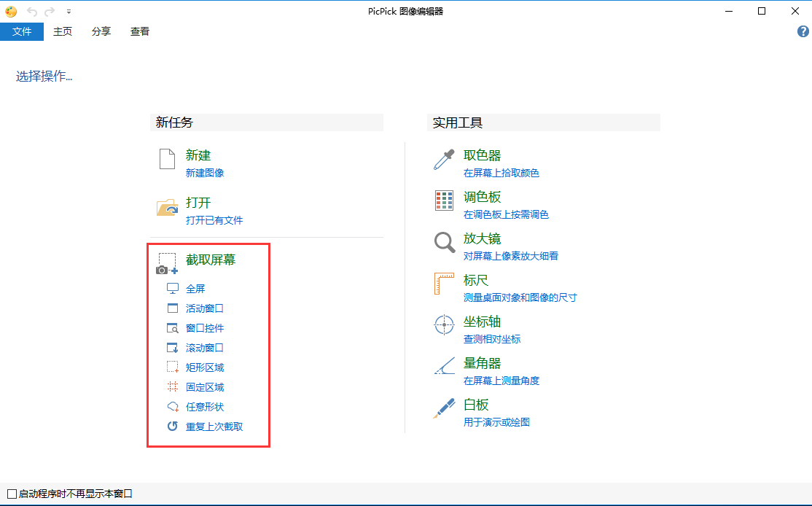Enable 启动程序时不再显示本窗口 checkbox
Viewport: 812px width, 506px height.
point(12,494)
